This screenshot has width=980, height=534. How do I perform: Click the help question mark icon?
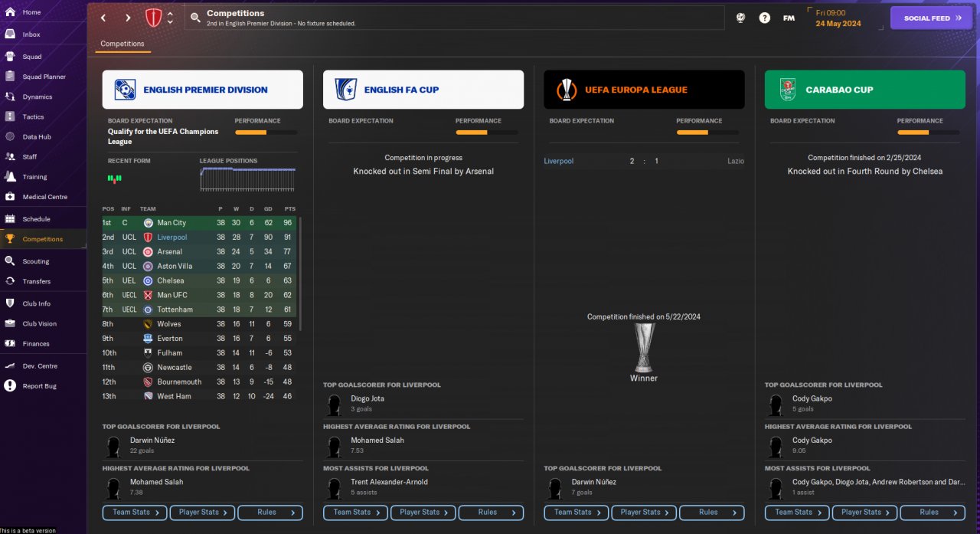click(764, 18)
